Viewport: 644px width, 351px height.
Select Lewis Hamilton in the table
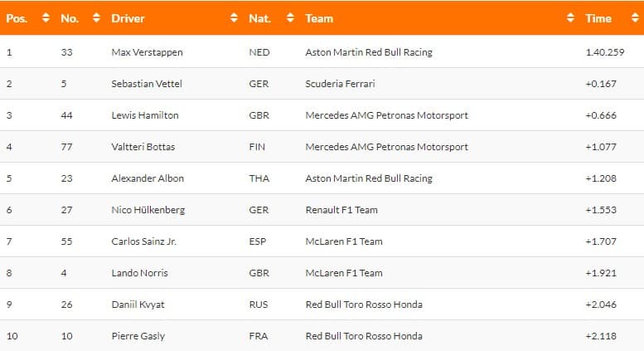tap(145, 115)
